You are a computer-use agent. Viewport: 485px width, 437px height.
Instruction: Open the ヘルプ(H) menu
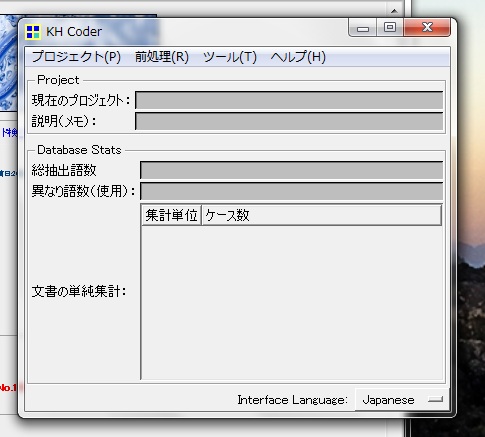coord(298,57)
